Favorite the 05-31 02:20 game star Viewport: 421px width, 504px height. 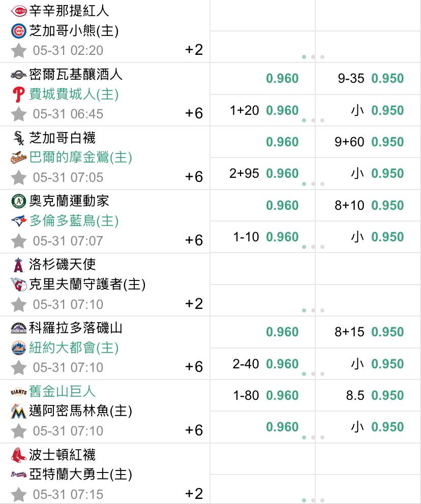[x=19, y=50]
